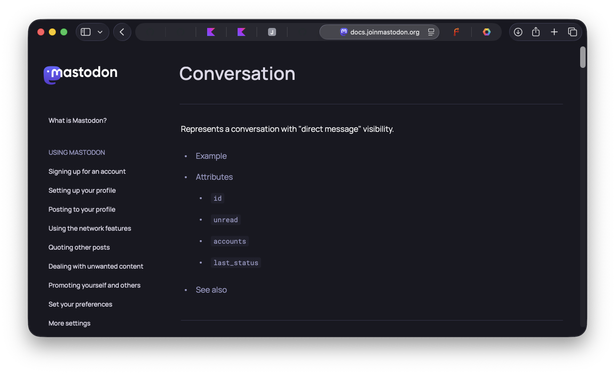Open a new tab with plus icon
Image resolution: width=615 pixels, height=374 pixels.
554,32
